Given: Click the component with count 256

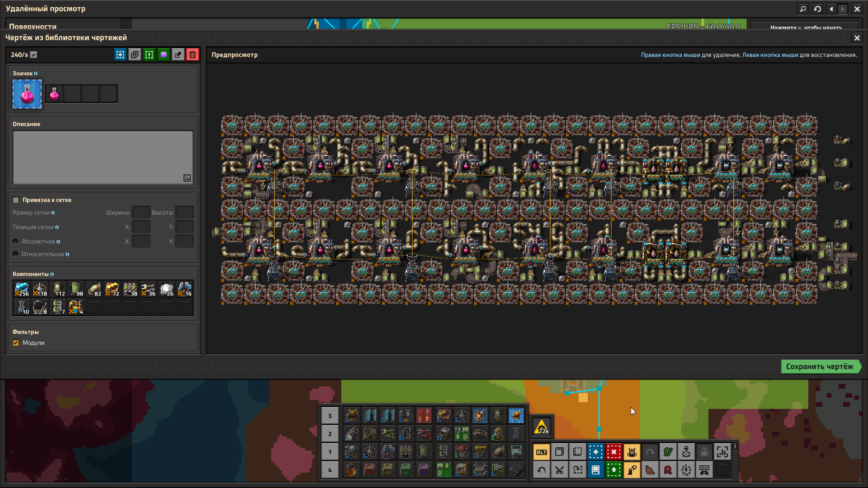Looking at the screenshot, I should 22,289.
